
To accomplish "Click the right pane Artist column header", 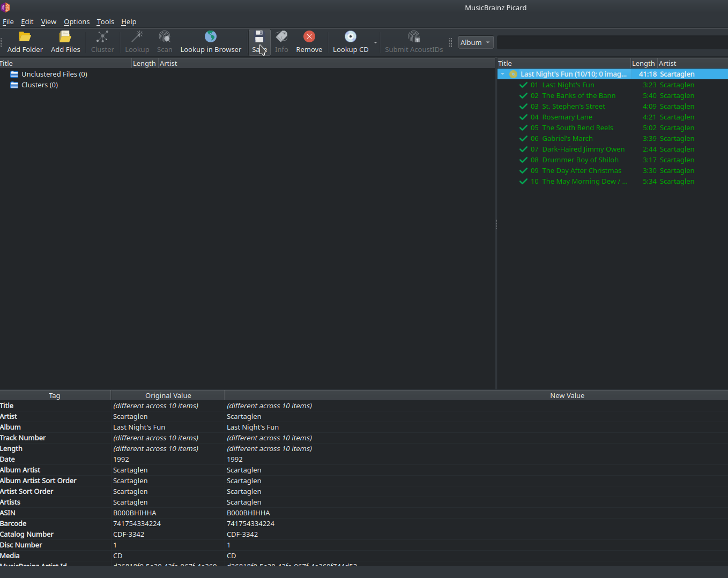I will (693, 63).
